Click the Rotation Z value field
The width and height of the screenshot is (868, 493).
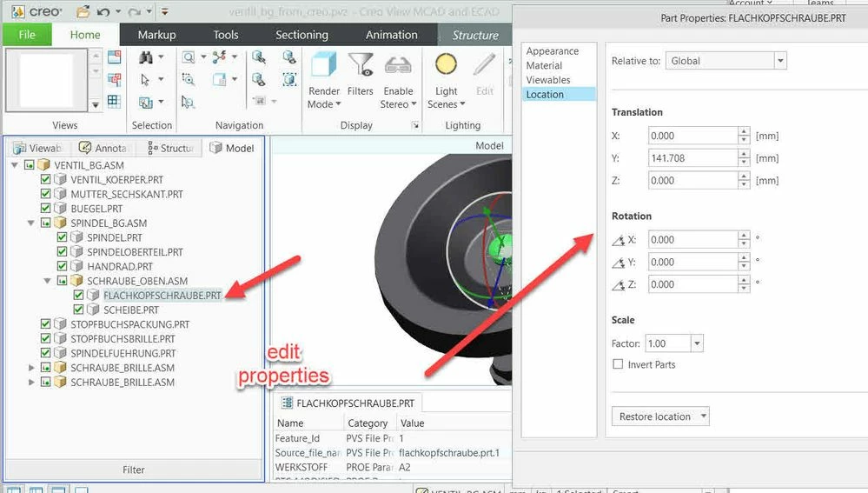pyautogui.click(x=692, y=284)
